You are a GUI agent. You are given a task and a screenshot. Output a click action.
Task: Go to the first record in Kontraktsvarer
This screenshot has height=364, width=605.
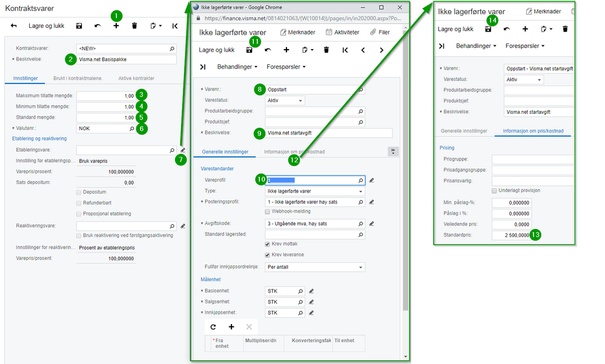175,26
